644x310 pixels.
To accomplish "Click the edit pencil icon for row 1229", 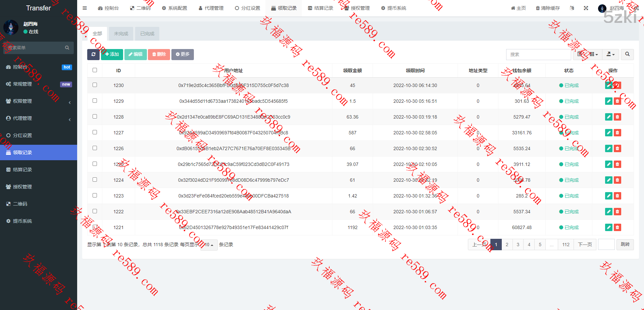I will [608, 101].
